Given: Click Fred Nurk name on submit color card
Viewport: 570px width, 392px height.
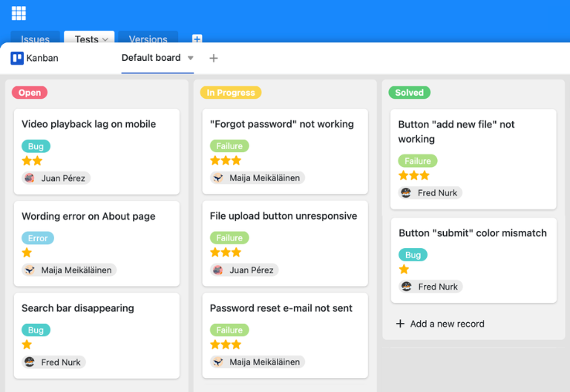Looking at the screenshot, I should 438,287.
